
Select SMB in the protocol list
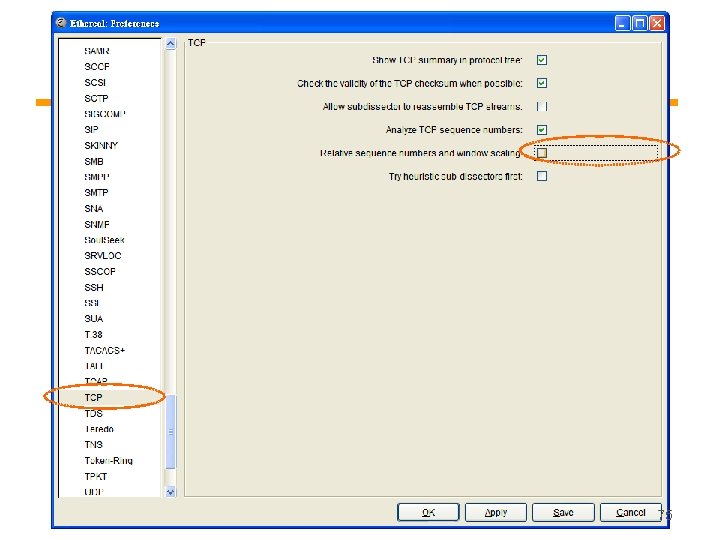(94, 162)
